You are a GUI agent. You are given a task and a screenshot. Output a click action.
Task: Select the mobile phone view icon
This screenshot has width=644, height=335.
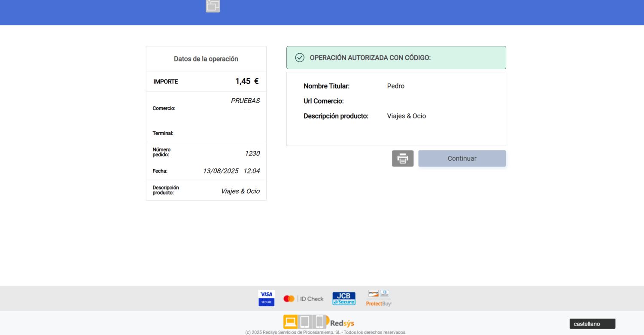319,321
